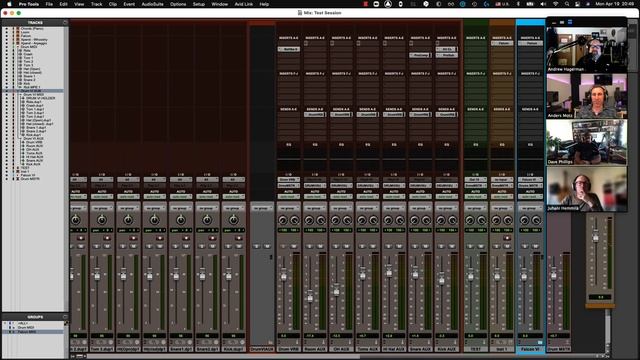Select Drum MIDI group in Groups list
The width and height of the screenshot is (640, 360).
26,327
